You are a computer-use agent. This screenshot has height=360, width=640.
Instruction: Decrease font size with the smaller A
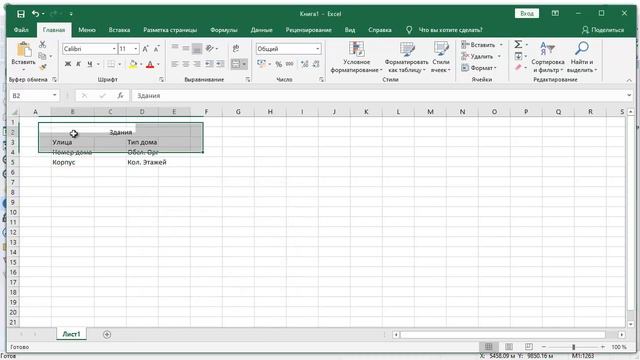[156, 49]
